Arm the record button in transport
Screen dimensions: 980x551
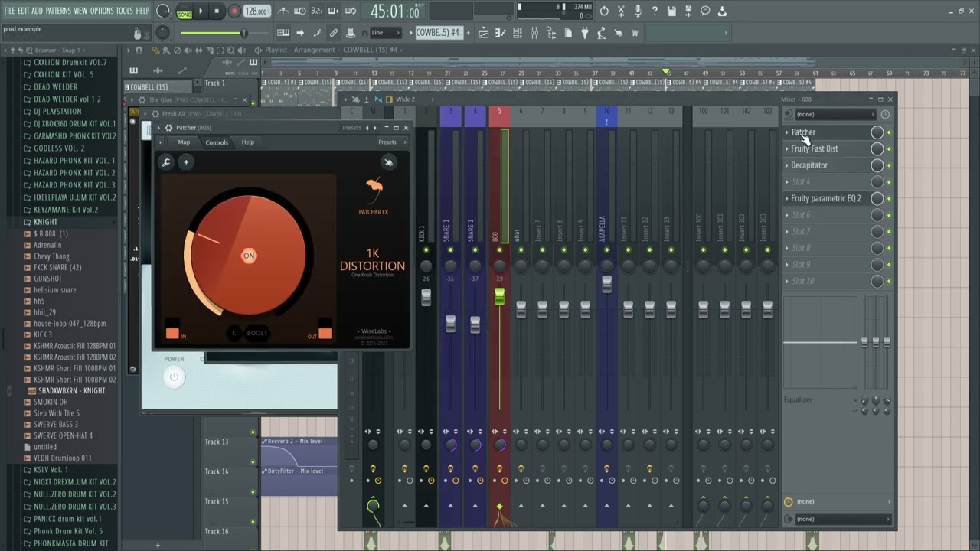[234, 11]
